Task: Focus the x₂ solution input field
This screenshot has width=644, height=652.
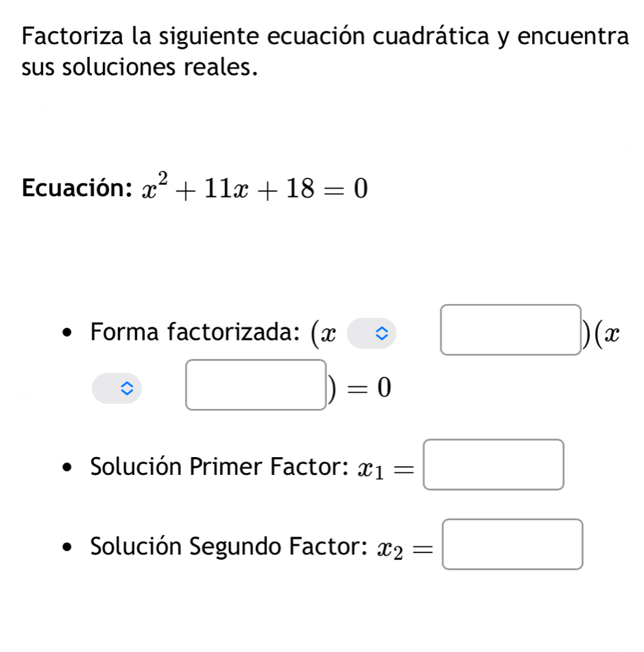Action: (x=513, y=545)
